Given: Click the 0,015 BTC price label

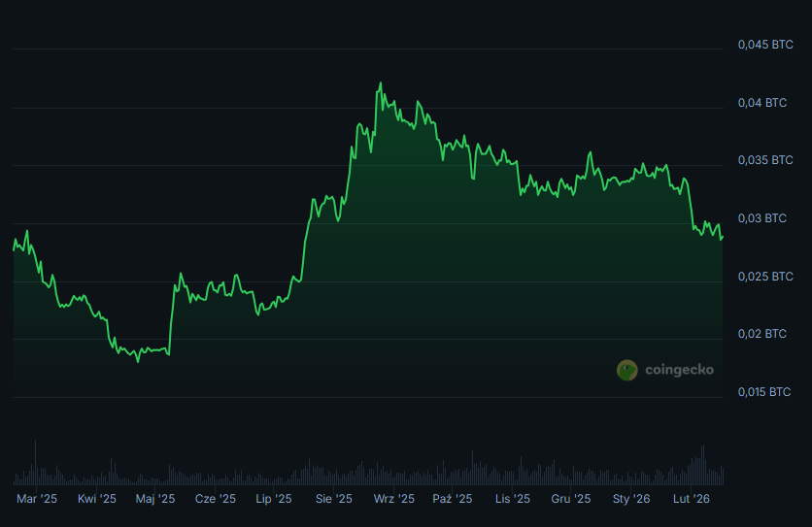Looking at the screenshot, I should coord(765,392).
